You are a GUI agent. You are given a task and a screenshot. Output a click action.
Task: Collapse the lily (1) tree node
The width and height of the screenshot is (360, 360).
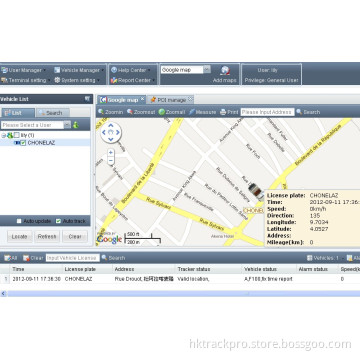[3, 135]
